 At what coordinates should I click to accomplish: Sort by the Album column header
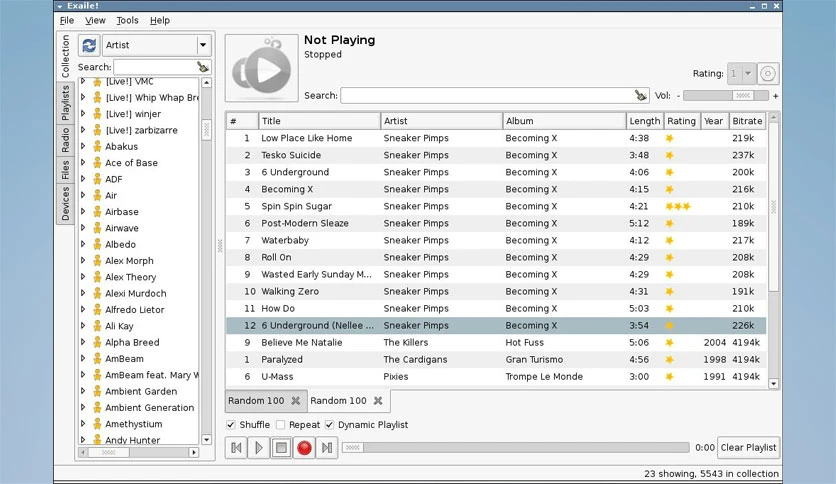[564, 121]
